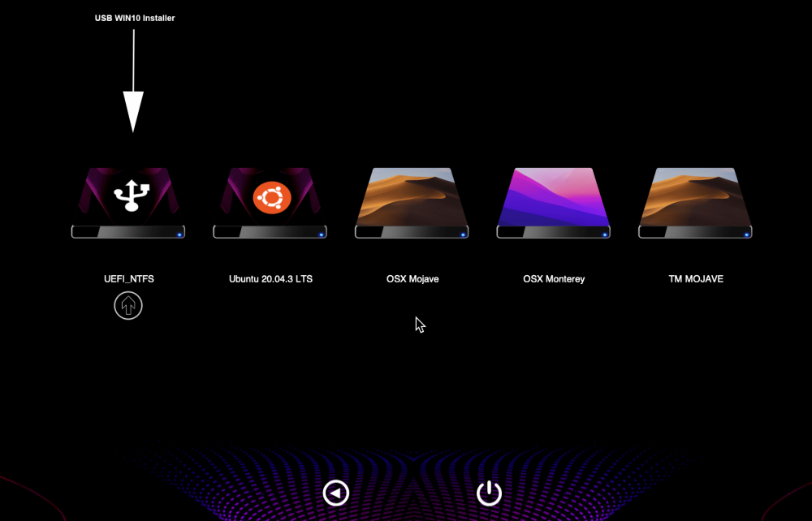Click the restart button with left-pointing triangle
This screenshot has height=521, width=812.
(x=336, y=493)
